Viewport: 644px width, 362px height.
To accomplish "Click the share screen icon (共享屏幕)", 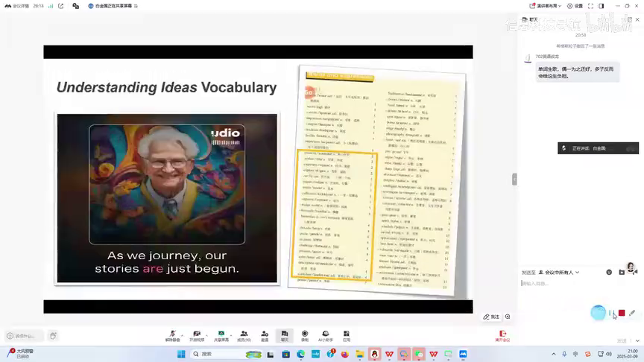I will click(221, 334).
